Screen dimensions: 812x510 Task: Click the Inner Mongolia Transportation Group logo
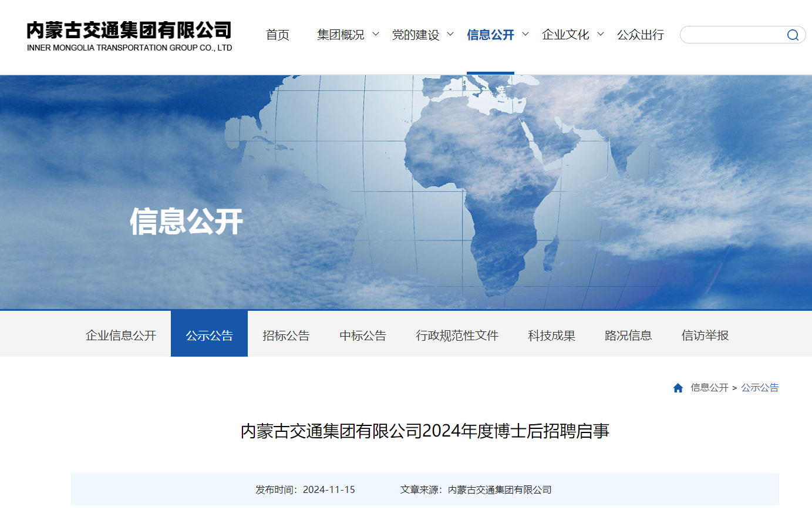tap(129, 36)
